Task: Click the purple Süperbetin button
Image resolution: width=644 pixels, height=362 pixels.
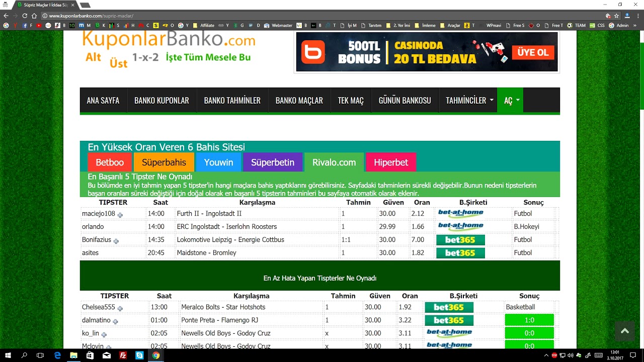Action: [x=273, y=162]
